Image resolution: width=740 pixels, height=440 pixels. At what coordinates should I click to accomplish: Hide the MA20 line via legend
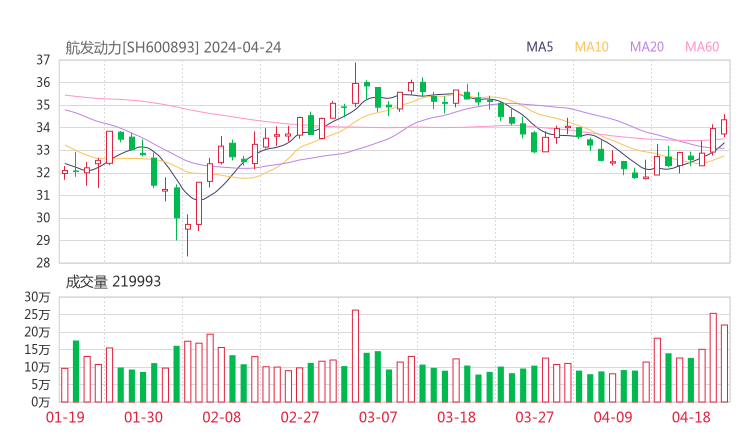coord(646,47)
